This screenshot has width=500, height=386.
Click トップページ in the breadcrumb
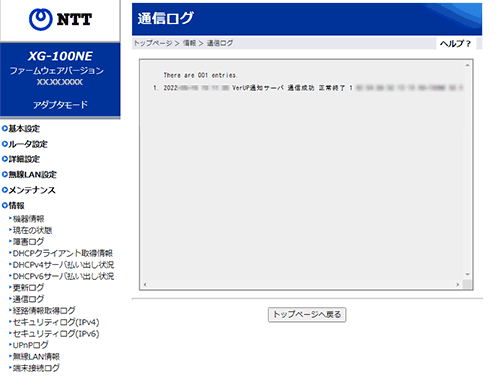153,43
